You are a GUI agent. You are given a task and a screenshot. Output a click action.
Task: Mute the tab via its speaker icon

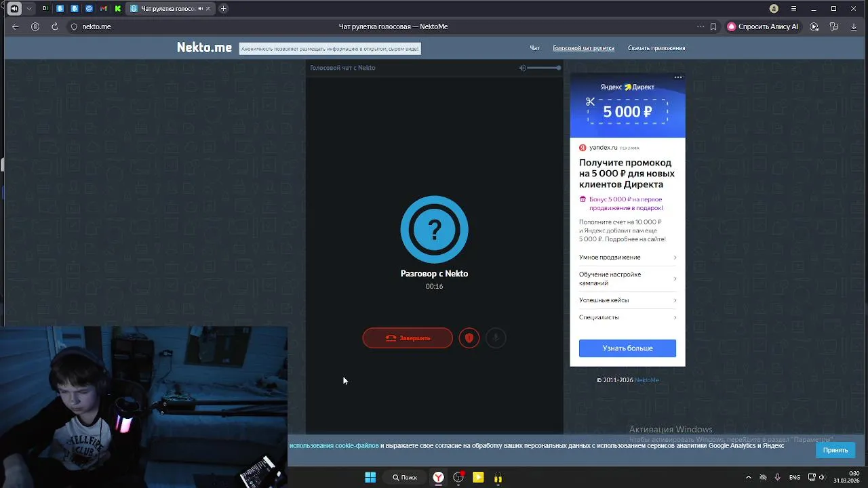coord(200,9)
